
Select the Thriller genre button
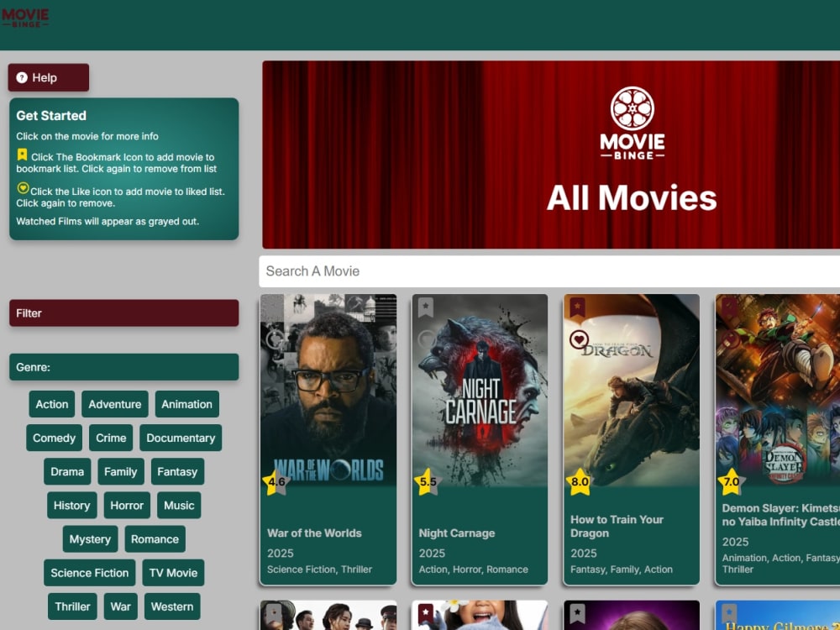[72, 606]
